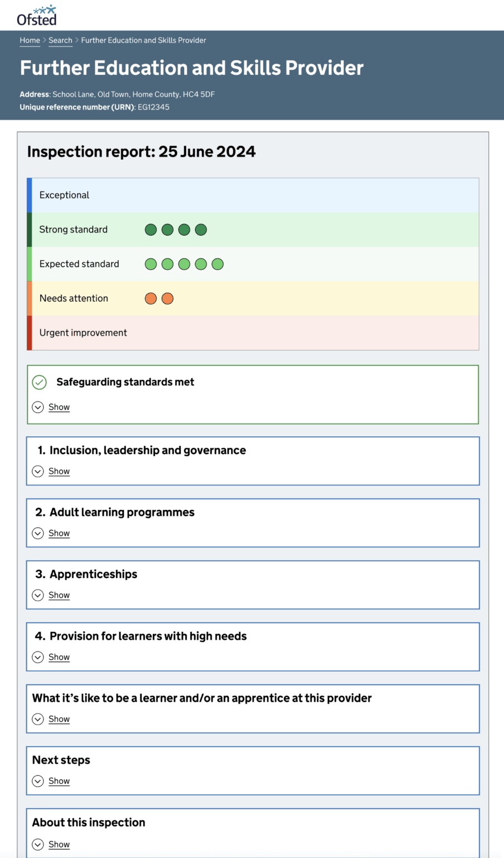Click the chevron under What it's like to be a learner
Screen dimensions: 504x858
[x=38, y=719]
